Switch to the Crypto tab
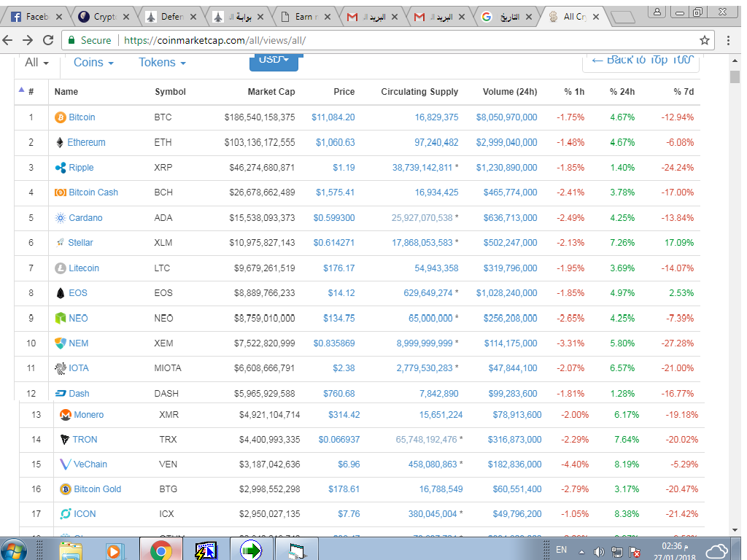Screen dimensions: 747x560 coord(104,17)
